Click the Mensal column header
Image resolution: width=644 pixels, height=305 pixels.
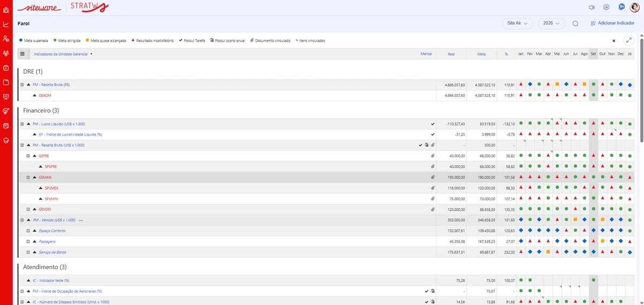[x=426, y=54]
